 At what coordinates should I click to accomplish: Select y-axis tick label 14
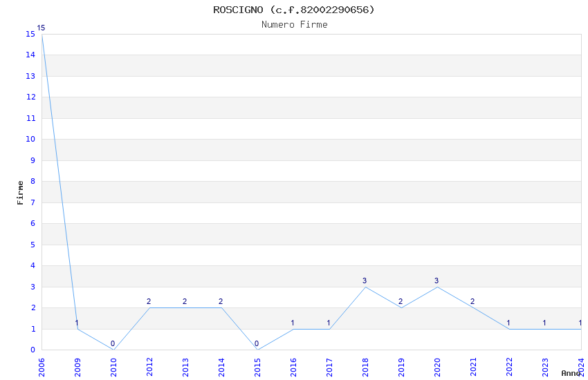(x=30, y=55)
